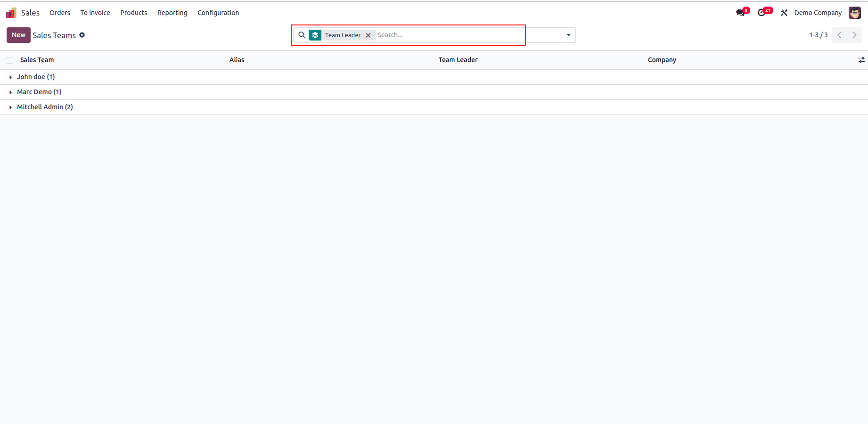This screenshot has width=868, height=424.
Task: Sort by Alias column header
Action: [237, 60]
